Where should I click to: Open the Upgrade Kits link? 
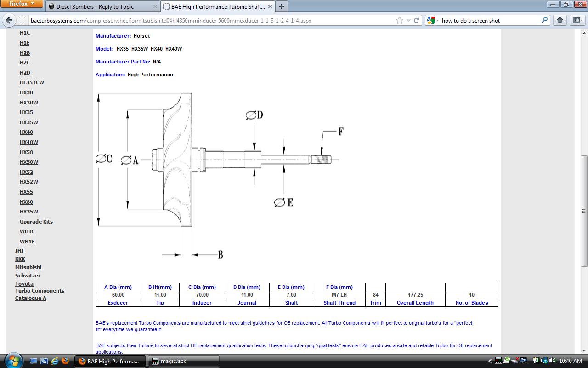36,222
